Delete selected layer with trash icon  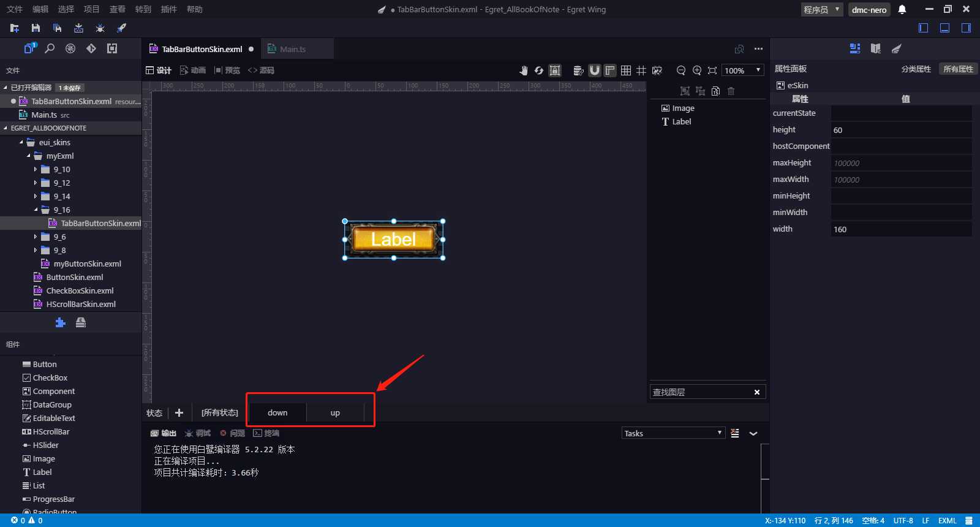click(x=731, y=91)
